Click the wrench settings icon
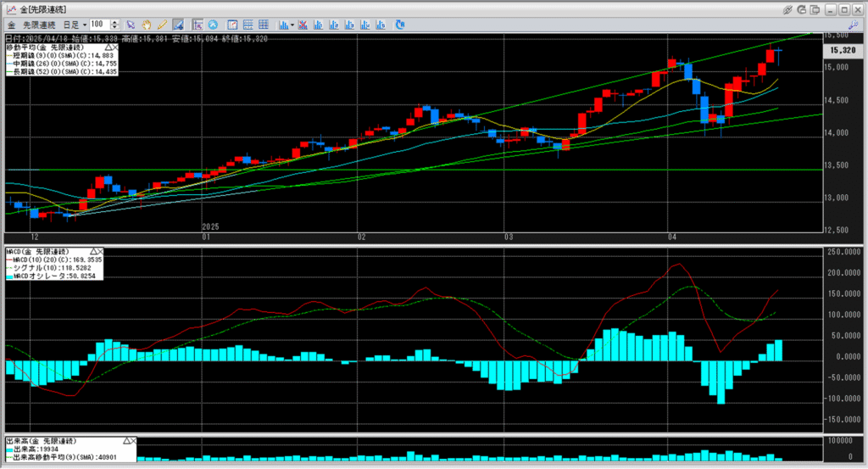868x469 pixels. tap(852, 25)
